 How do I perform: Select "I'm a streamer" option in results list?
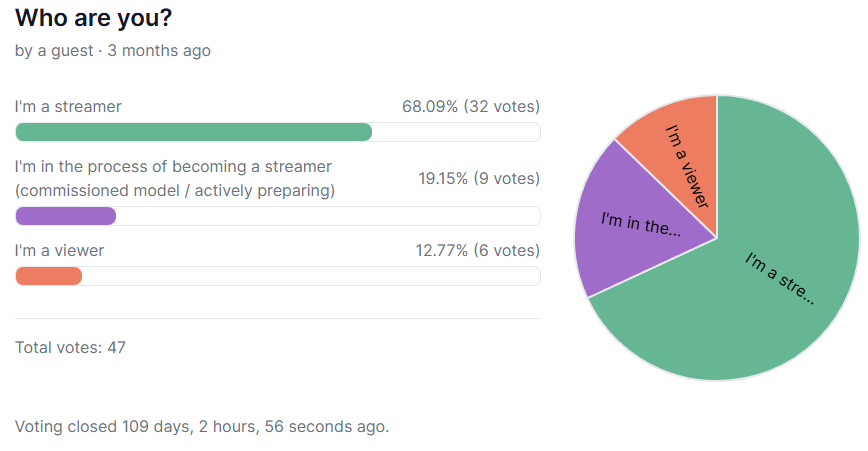(x=68, y=106)
